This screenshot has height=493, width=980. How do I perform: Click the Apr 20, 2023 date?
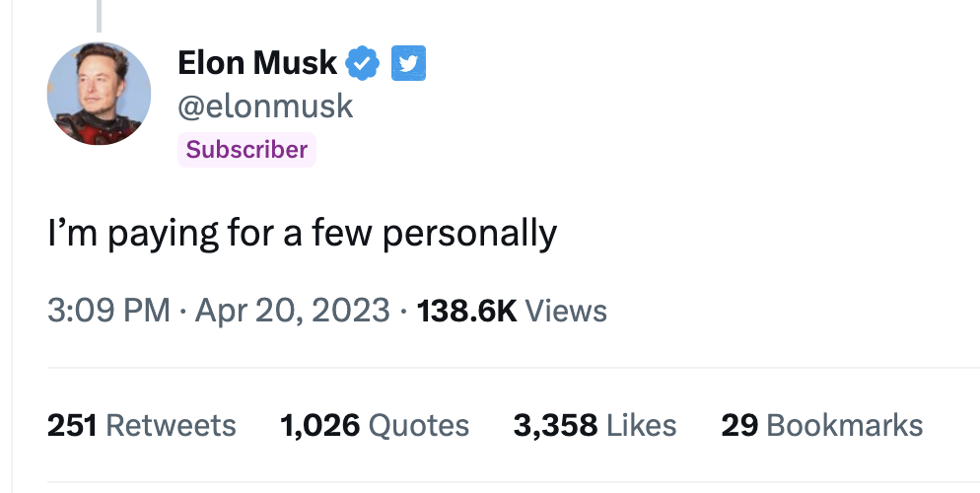click(292, 311)
